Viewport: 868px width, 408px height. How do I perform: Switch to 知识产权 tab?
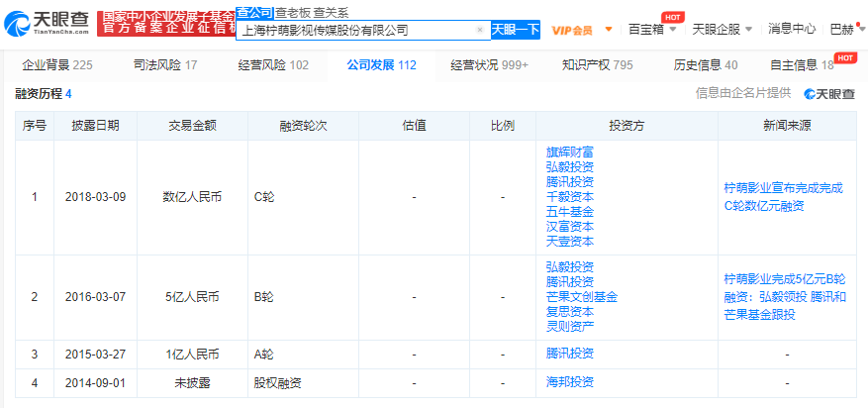click(x=597, y=65)
